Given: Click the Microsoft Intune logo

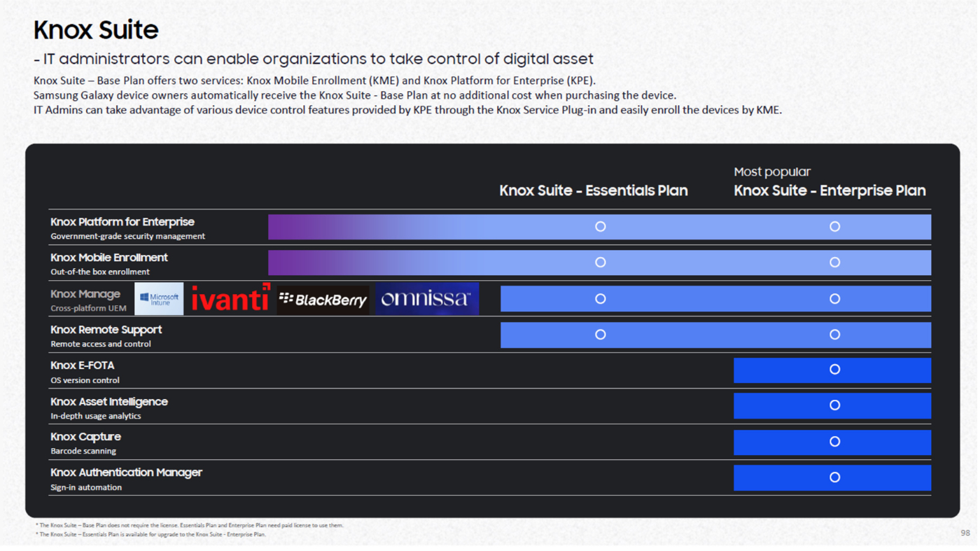Looking at the screenshot, I should (x=159, y=299).
